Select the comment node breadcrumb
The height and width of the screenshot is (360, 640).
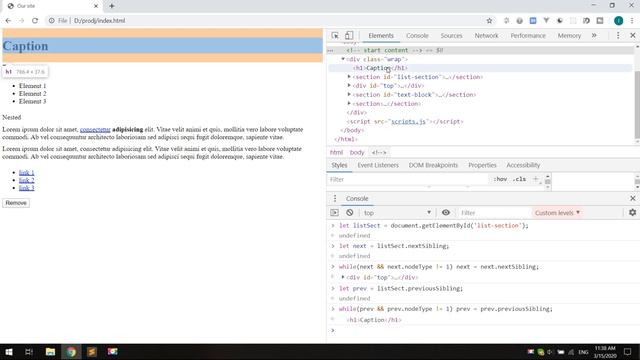379,152
